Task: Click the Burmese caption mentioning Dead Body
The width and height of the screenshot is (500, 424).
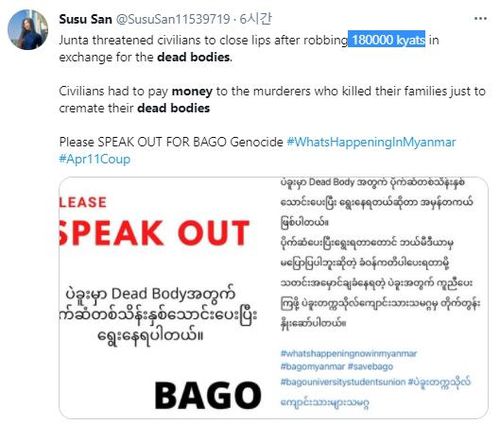Action: tap(159, 315)
